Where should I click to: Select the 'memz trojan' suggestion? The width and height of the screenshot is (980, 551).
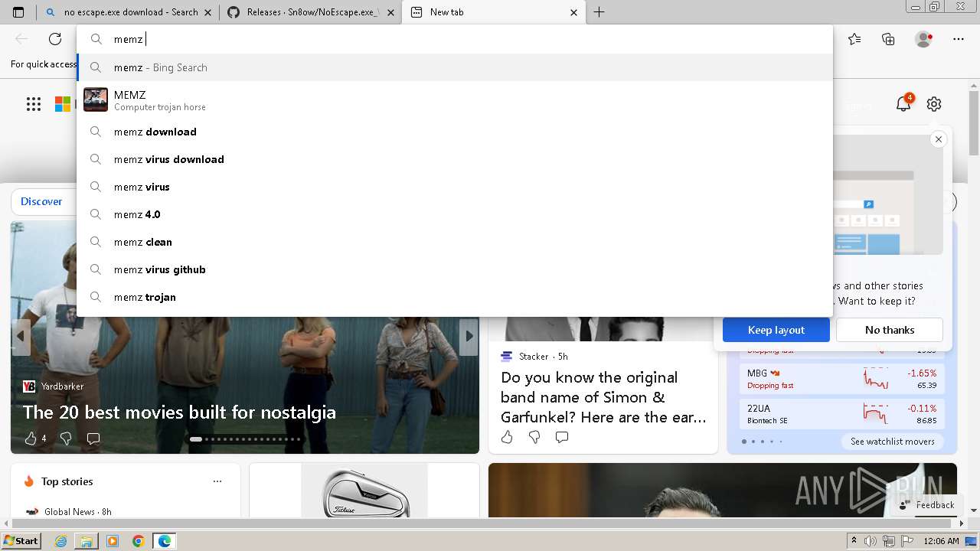coord(455,297)
